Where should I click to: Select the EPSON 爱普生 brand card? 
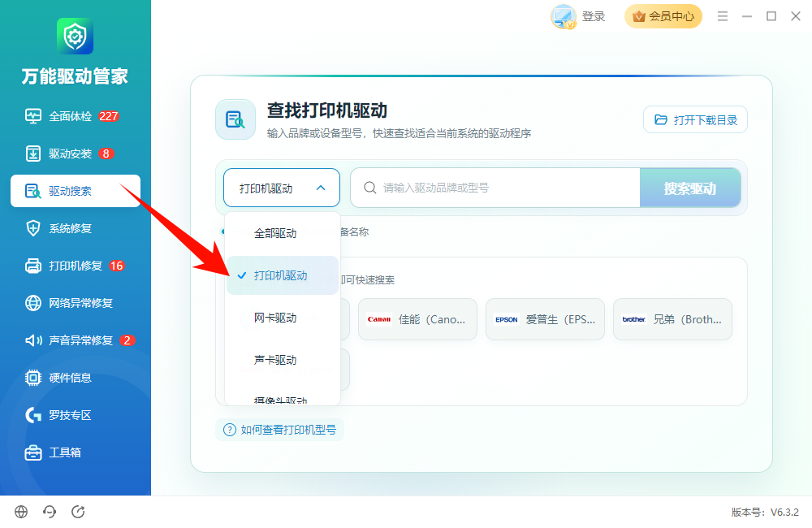(x=545, y=319)
